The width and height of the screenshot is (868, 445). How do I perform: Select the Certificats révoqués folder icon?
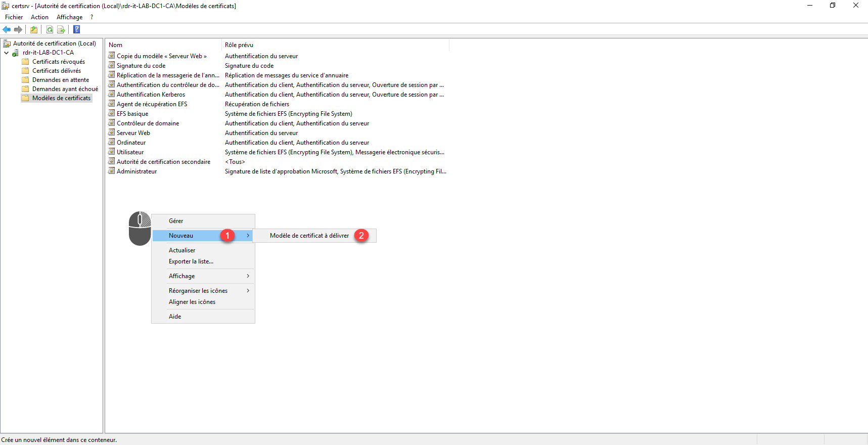tap(26, 62)
